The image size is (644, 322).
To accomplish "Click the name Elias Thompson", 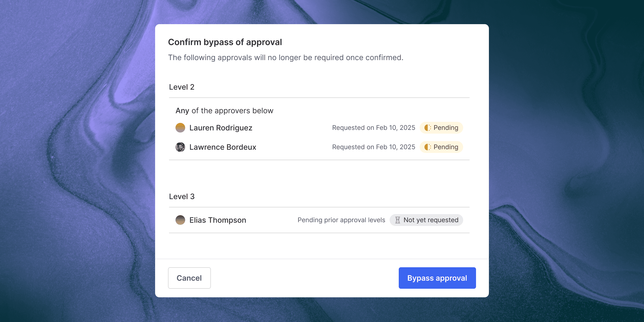I will (218, 220).
